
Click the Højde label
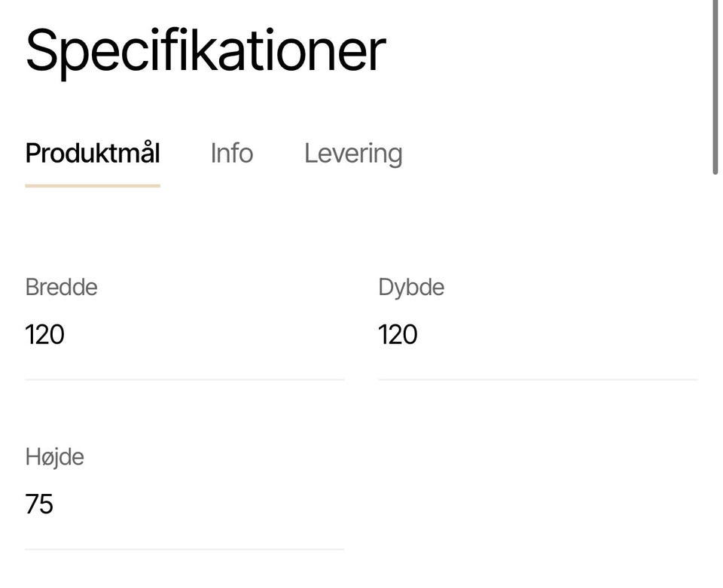point(54,457)
